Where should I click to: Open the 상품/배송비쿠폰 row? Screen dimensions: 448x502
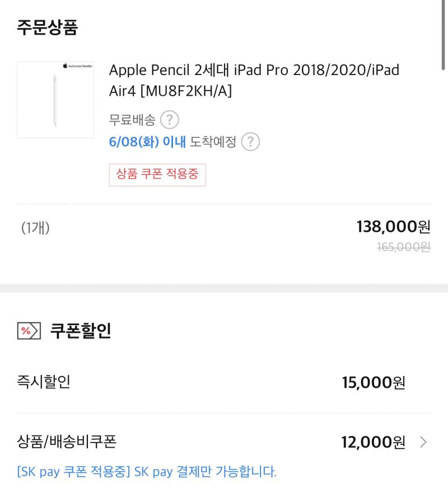[x=224, y=442]
